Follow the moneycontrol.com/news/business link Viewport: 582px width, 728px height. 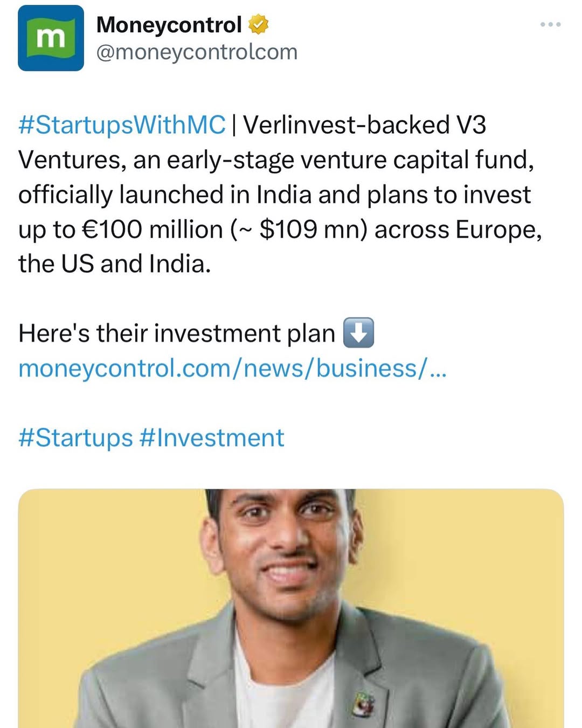[x=232, y=368]
